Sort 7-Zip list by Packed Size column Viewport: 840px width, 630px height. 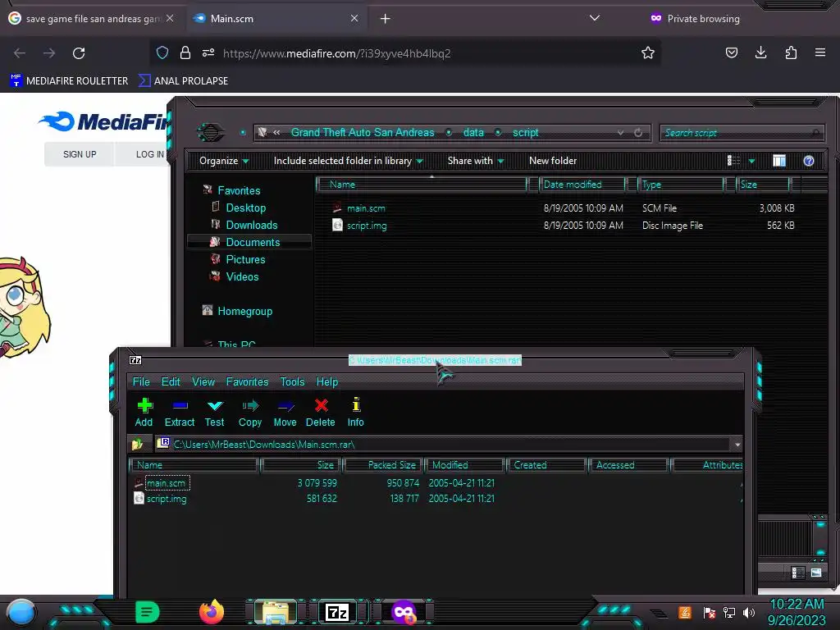point(384,465)
